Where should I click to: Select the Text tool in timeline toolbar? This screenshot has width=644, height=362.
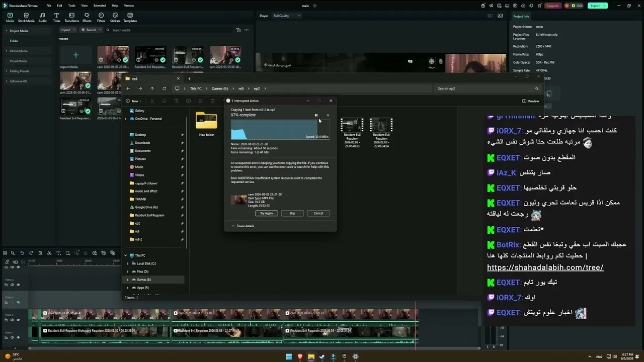click(58, 253)
